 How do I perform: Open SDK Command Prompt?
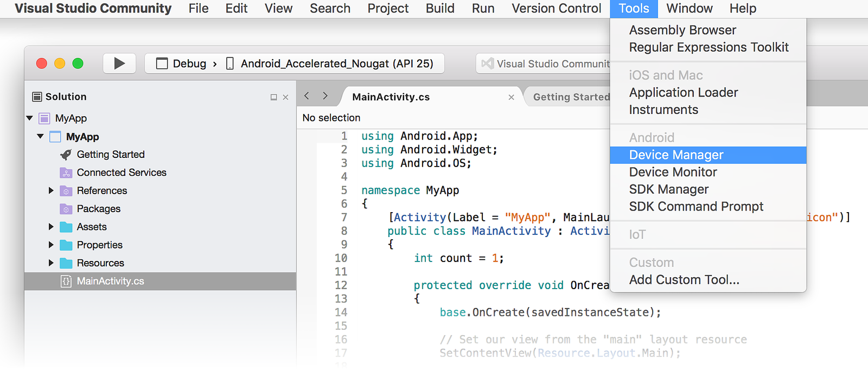(x=709, y=207)
